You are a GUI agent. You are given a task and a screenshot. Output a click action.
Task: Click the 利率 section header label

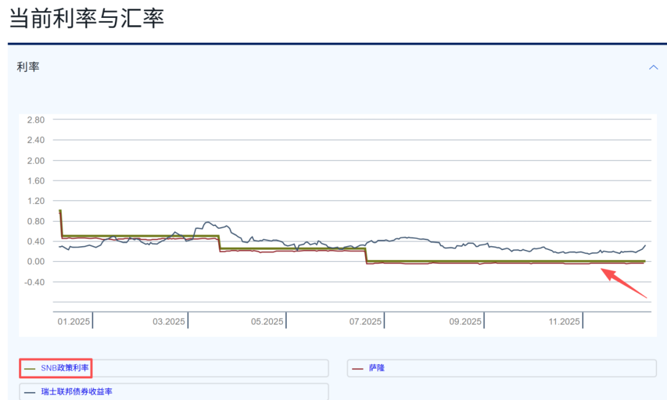pos(28,67)
